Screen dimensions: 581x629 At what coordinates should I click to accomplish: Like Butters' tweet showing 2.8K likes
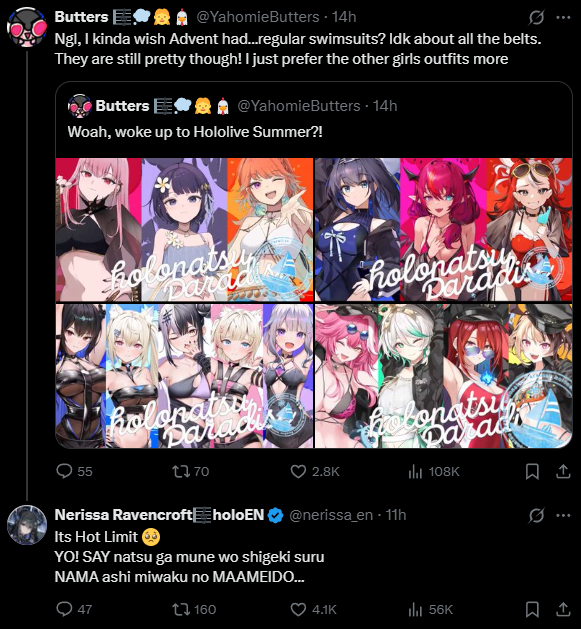click(x=315, y=471)
